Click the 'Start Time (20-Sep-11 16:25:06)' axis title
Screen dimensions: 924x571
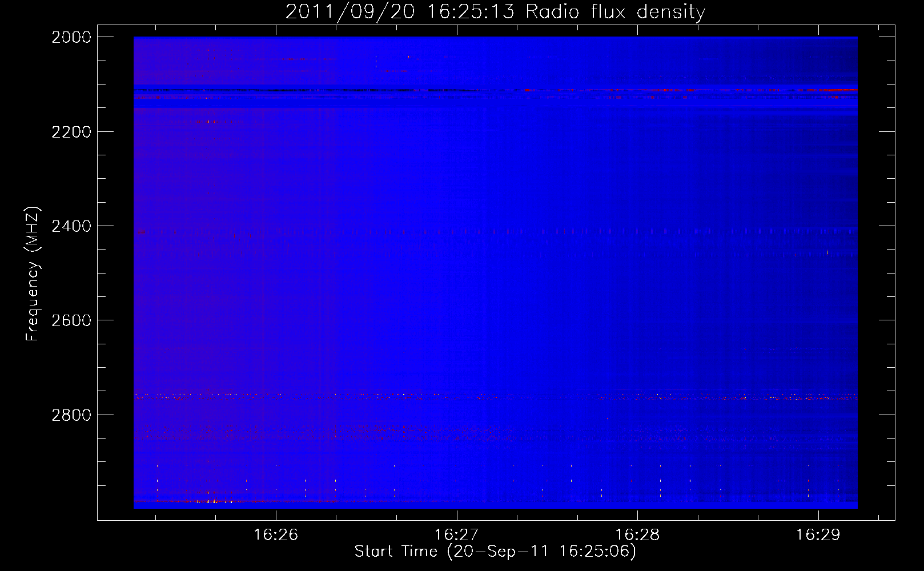pos(495,552)
